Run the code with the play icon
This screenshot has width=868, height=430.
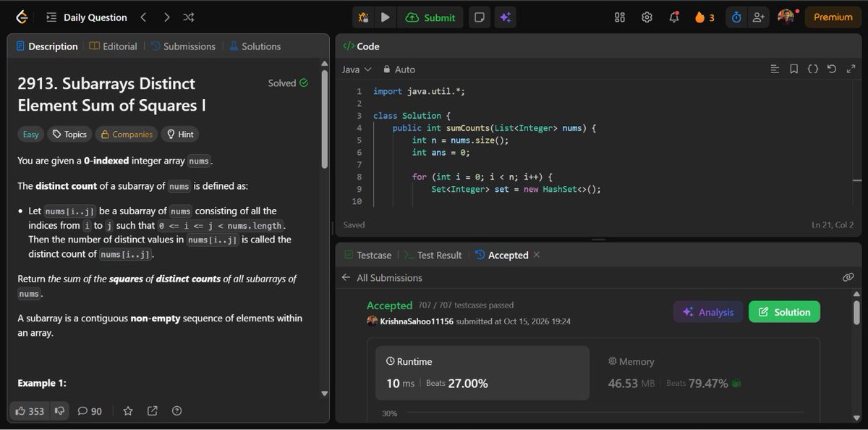point(386,17)
